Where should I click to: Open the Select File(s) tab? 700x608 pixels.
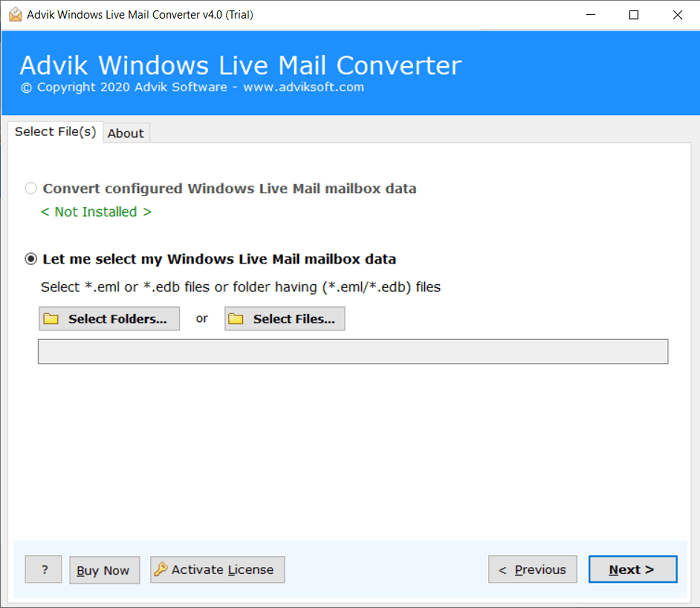click(55, 132)
